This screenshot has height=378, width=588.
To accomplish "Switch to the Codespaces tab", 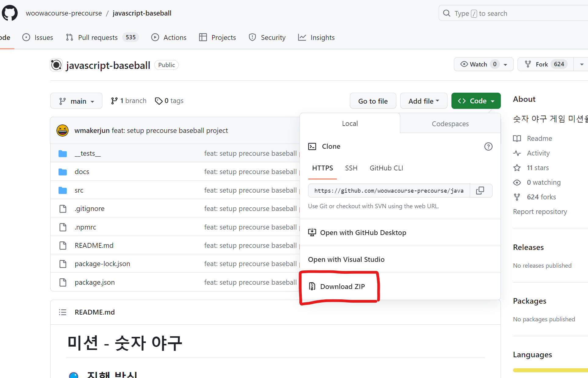I will point(450,124).
